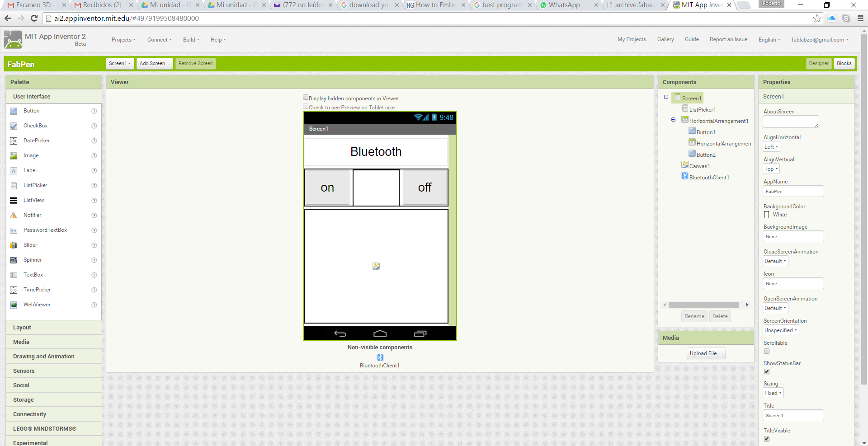Open the My Projects link
Image resolution: width=868 pixels, height=446 pixels.
coord(632,39)
